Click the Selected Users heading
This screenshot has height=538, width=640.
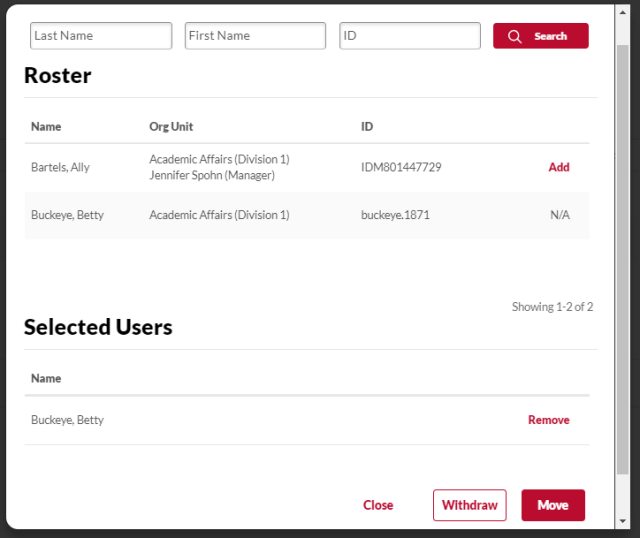click(98, 327)
